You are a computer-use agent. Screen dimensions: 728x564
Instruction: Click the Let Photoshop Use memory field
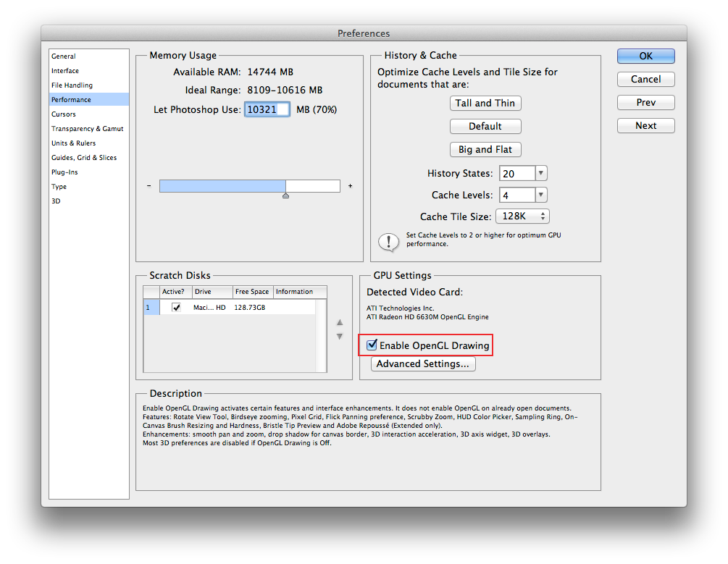267,109
